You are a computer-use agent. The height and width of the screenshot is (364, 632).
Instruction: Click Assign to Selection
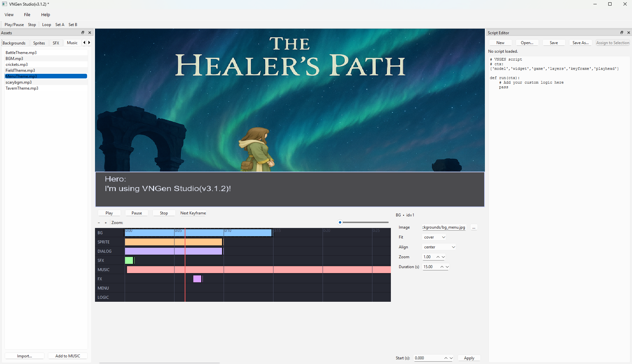613,43
